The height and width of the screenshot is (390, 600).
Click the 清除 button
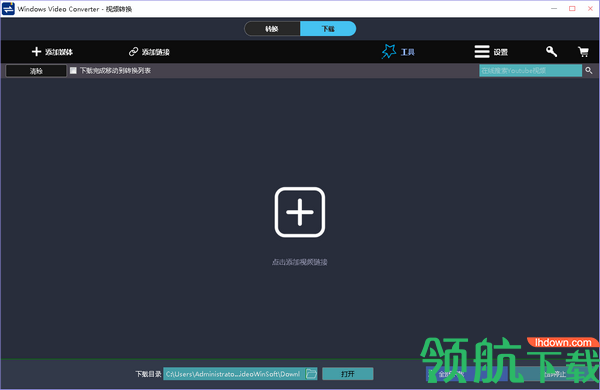(x=36, y=71)
